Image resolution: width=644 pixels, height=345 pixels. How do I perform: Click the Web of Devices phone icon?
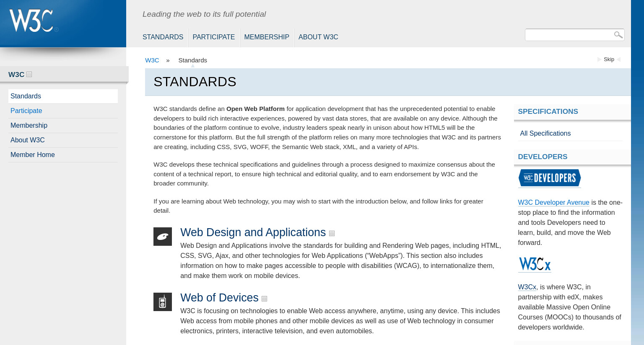click(163, 302)
